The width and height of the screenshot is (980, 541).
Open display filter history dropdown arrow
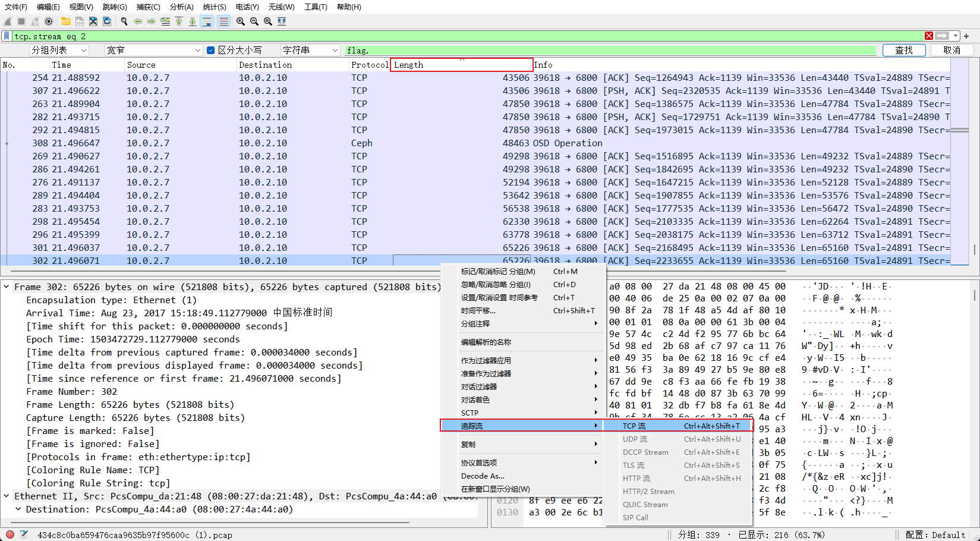(955, 36)
